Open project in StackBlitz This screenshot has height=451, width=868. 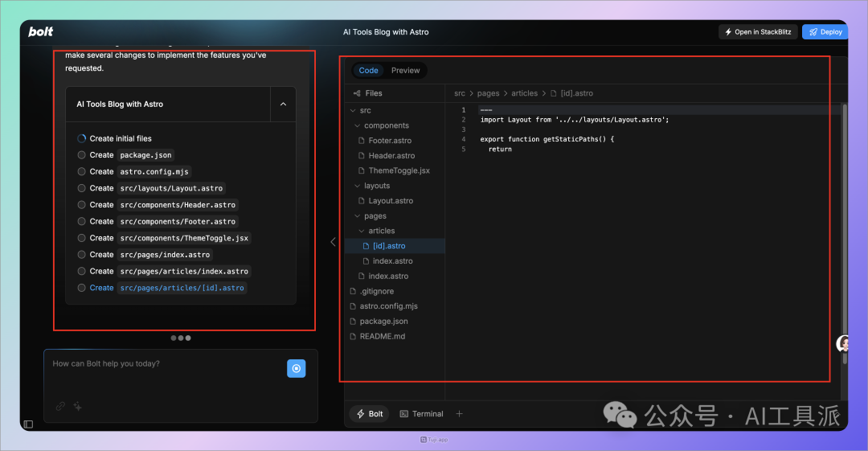pyautogui.click(x=758, y=31)
